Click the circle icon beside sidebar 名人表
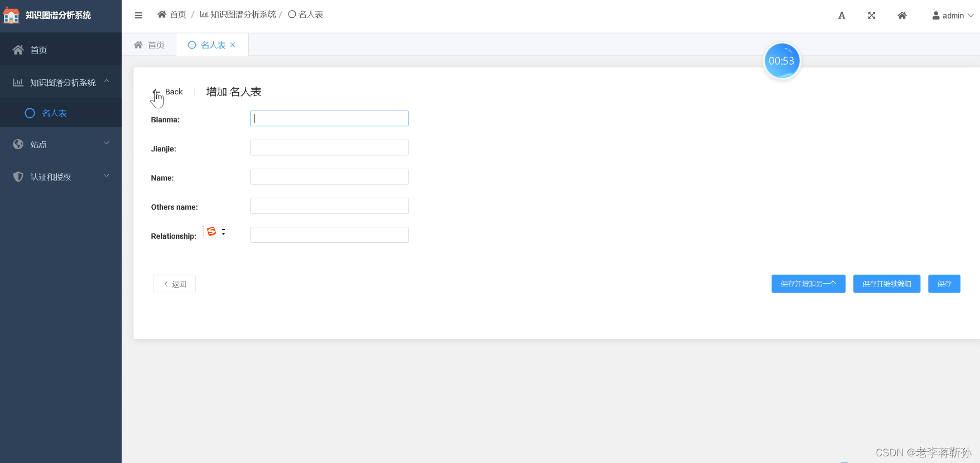 coord(30,113)
